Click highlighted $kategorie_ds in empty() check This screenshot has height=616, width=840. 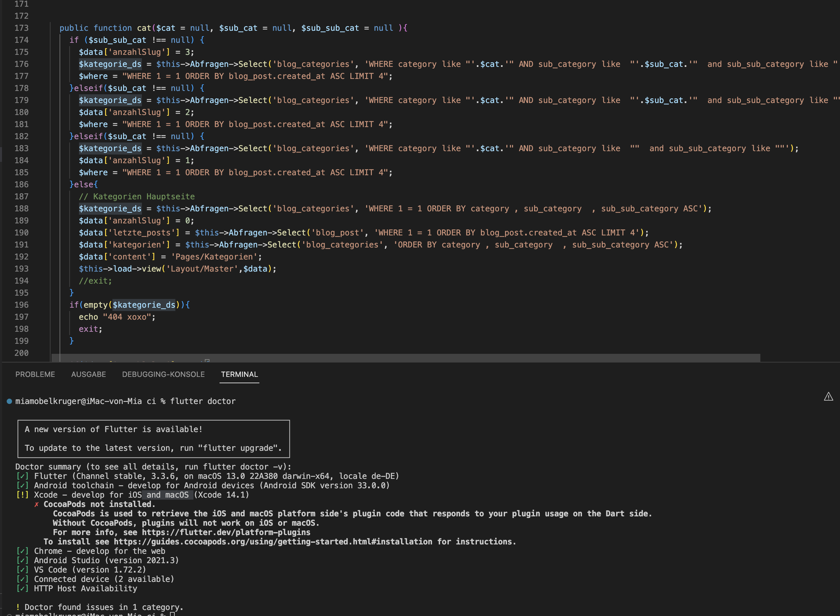tap(144, 305)
